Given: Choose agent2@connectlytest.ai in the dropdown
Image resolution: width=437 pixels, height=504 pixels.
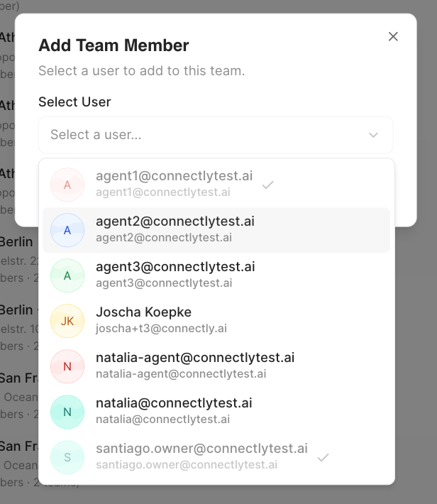Looking at the screenshot, I should 216,230.
